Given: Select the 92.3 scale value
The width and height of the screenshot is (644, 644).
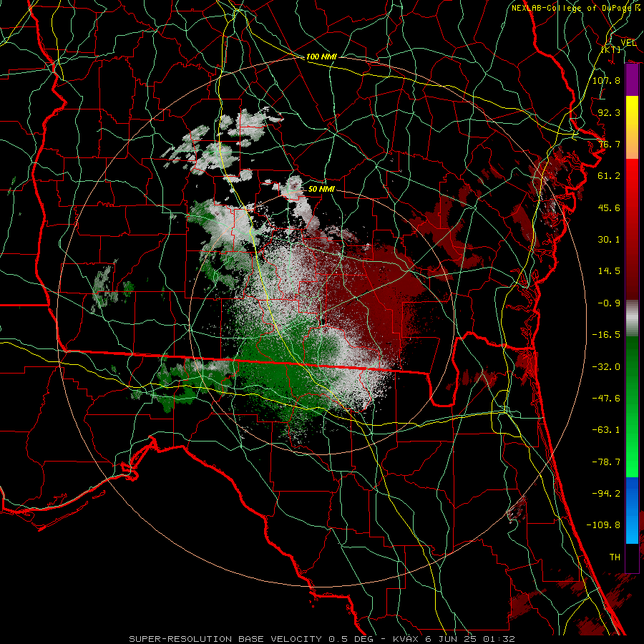Looking at the screenshot, I should point(609,112).
